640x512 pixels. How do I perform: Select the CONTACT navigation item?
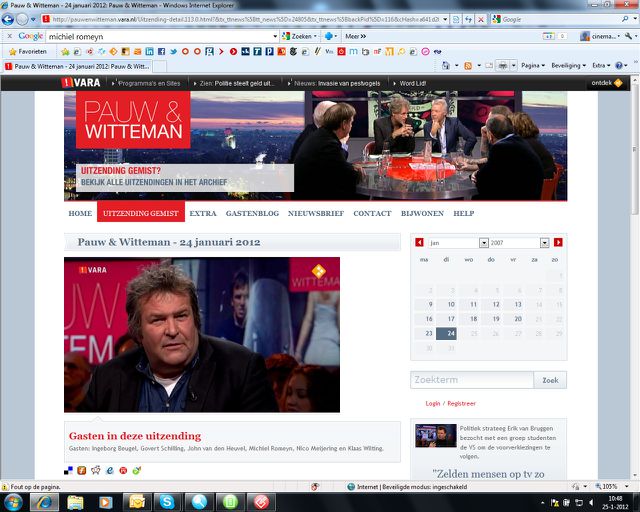click(372, 213)
